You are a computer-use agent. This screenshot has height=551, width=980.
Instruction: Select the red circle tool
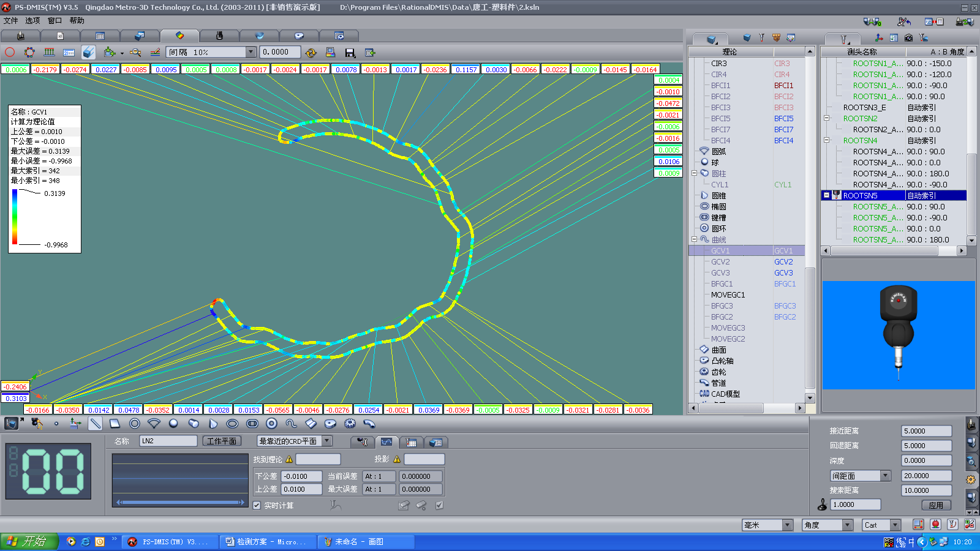(10, 52)
